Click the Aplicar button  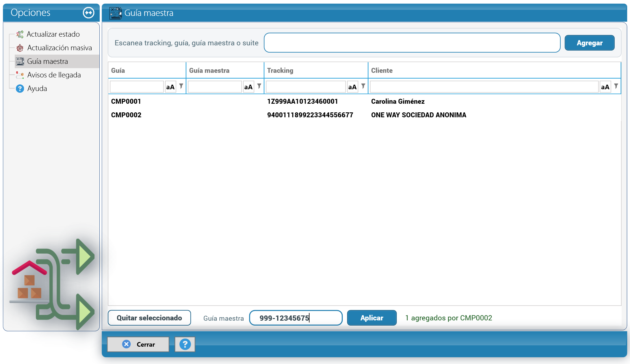click(372, 318)
